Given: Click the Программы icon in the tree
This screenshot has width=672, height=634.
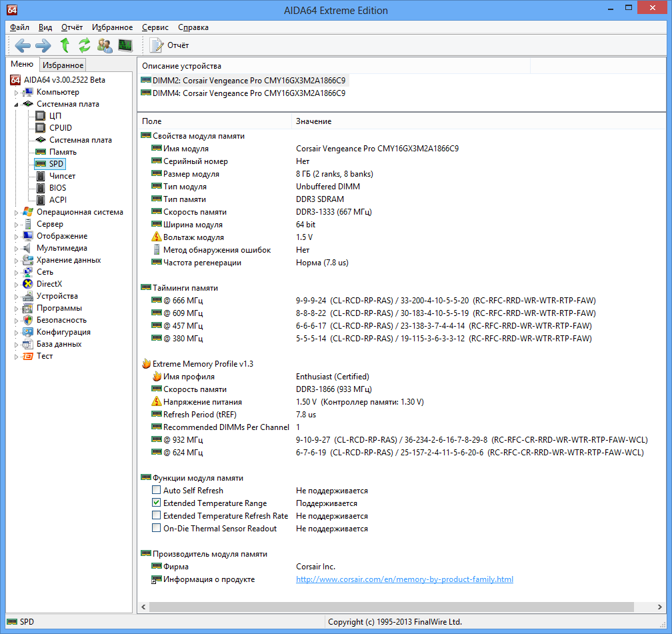Looking at the screenshot, I should (x=28, y=308).
